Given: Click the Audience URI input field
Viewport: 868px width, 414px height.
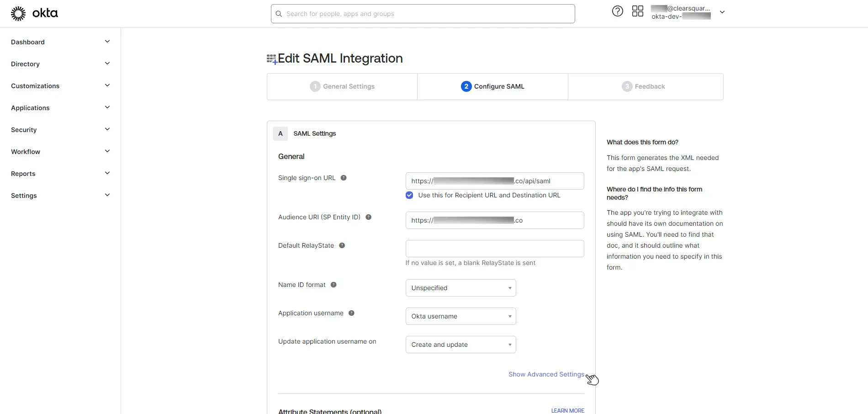Looking at the screenshot, I should point(495,220).
